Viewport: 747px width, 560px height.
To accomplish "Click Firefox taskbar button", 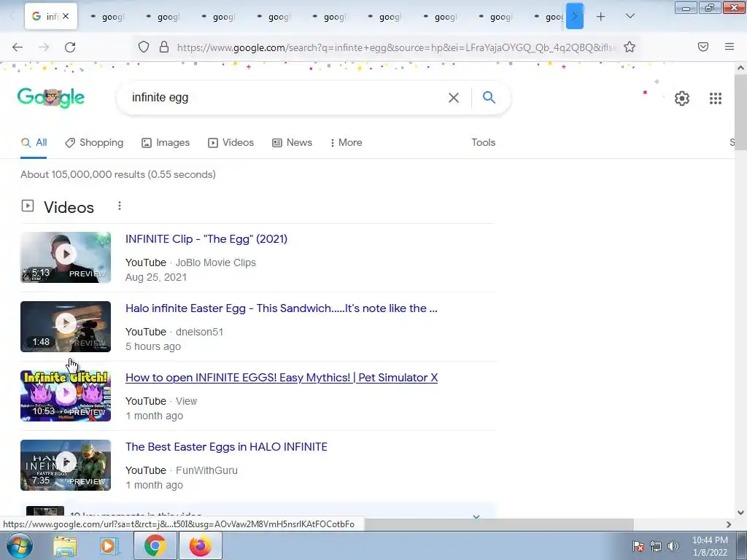I will click(x=200, y=545).
